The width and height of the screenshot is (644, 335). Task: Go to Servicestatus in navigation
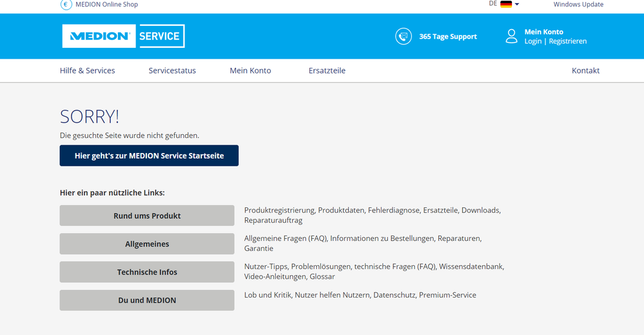click(172, 70)
